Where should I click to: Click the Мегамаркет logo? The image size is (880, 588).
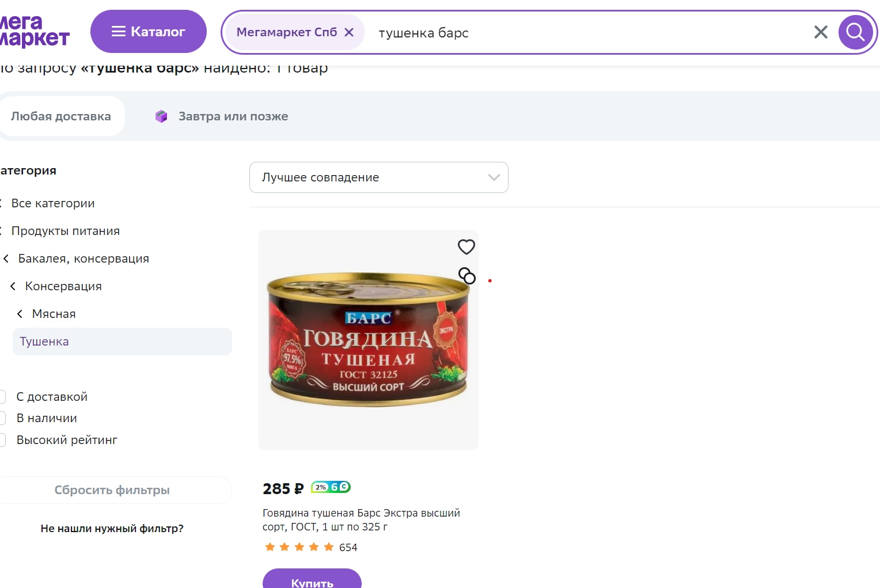[x=35, y=32]
